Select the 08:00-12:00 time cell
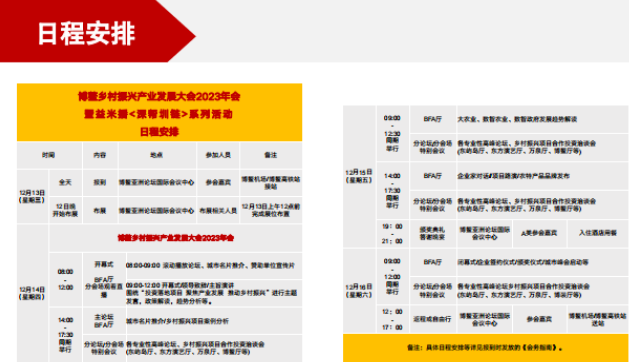Screen dimensions: 629x362 [x=65, y=279]
